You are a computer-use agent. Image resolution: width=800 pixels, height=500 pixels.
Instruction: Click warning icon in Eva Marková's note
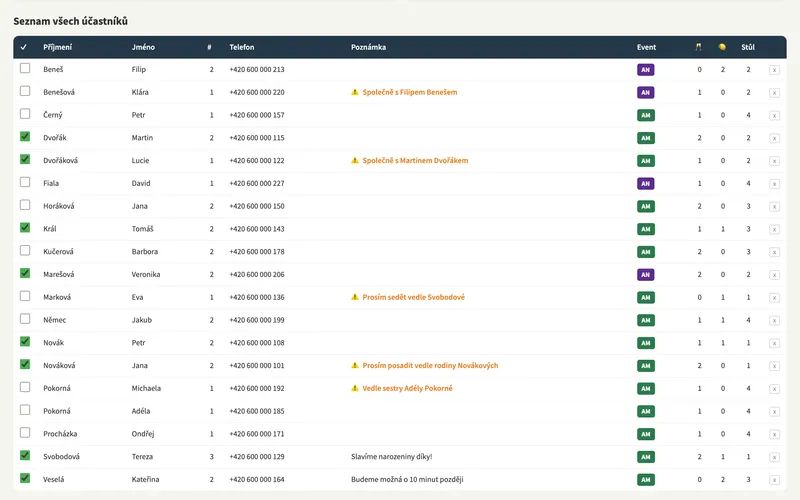pos(355,297)
